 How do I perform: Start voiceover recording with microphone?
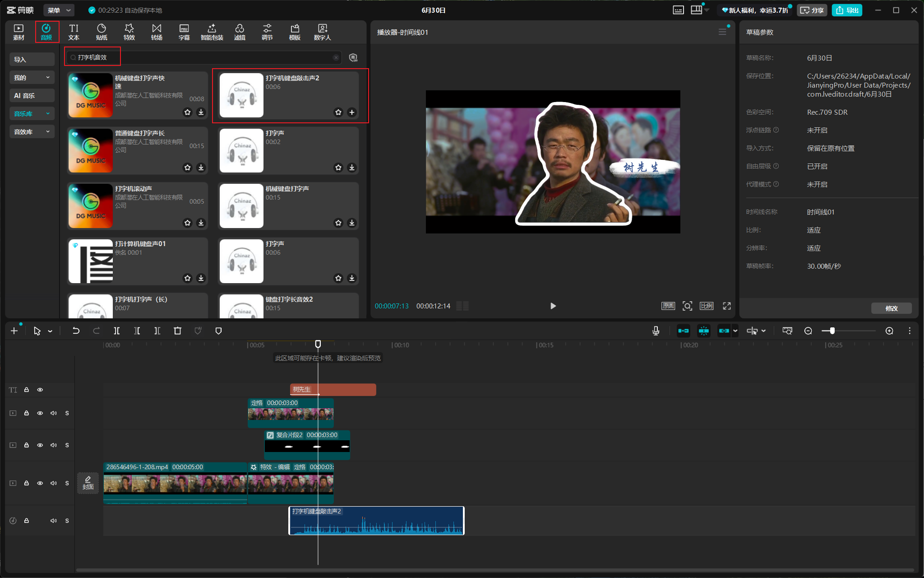pos(656,331)
